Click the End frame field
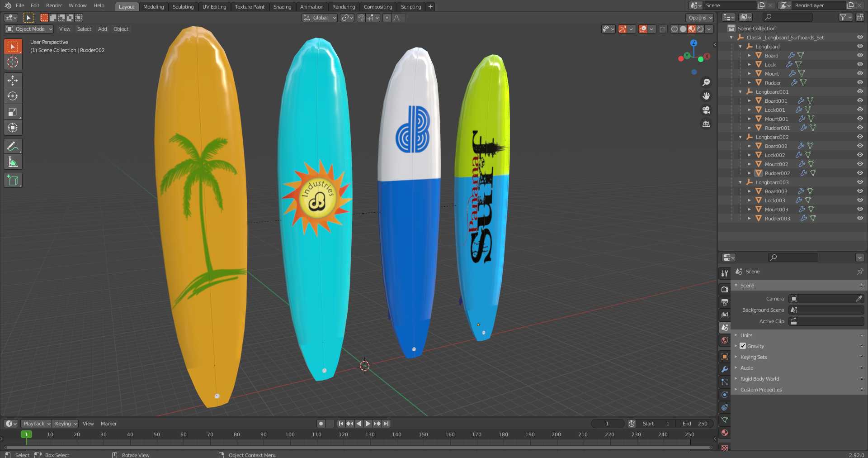868x458 pixels. click(695, 424)
